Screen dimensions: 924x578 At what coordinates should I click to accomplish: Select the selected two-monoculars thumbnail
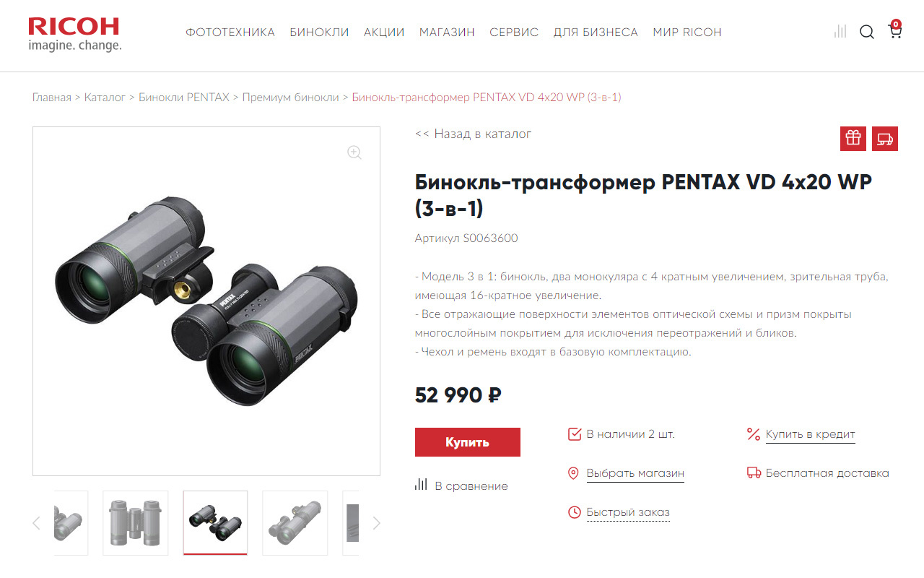click(x=215, y=522)
